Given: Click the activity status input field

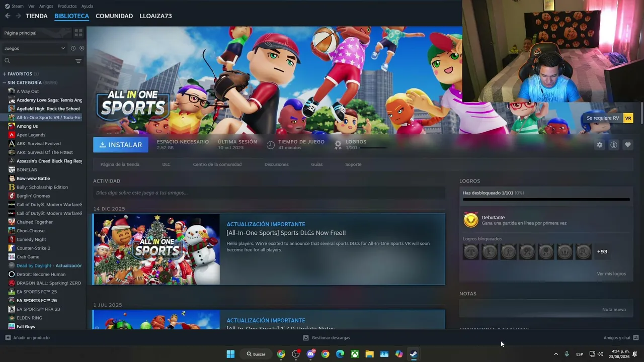Looking at the screenshot, I should click(269, 193).
